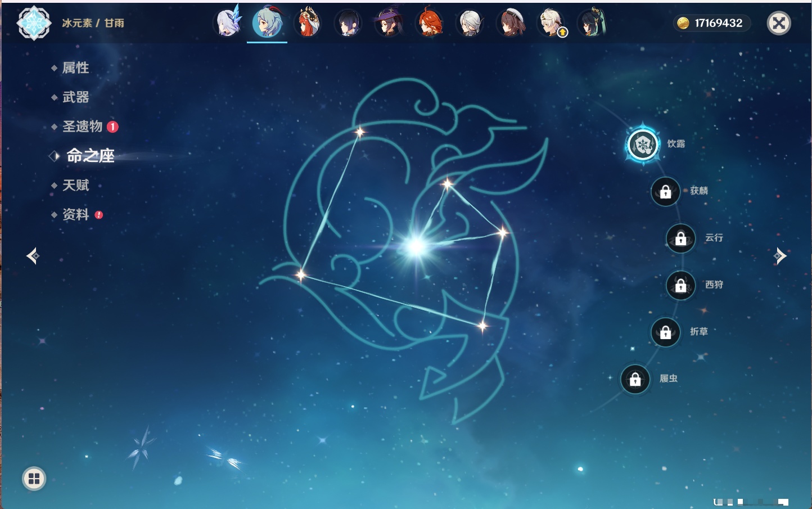This screenshot has height=509, width=812.
Task: Open the 属性 attributes menu
Action: click(75, 68)
